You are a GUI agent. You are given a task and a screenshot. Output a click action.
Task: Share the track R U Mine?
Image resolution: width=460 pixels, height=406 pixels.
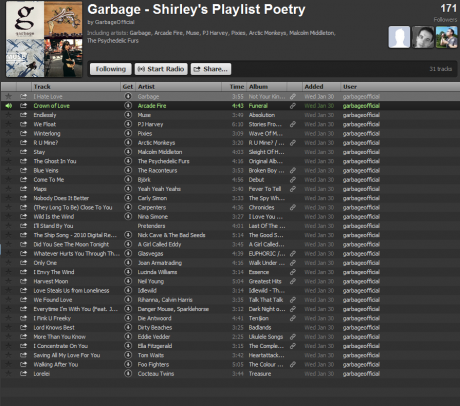(x=23, y=143)
